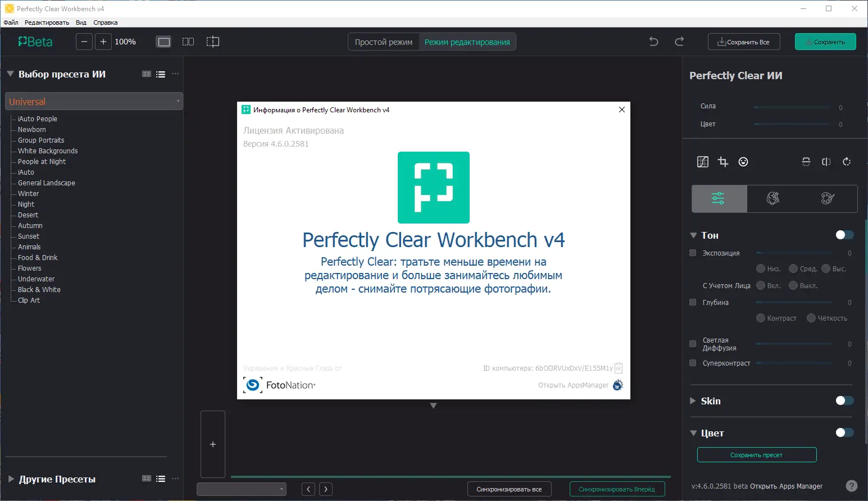Switch to Простой режим tab
This screenshot has width=868, height=501.
coord(383,41)
